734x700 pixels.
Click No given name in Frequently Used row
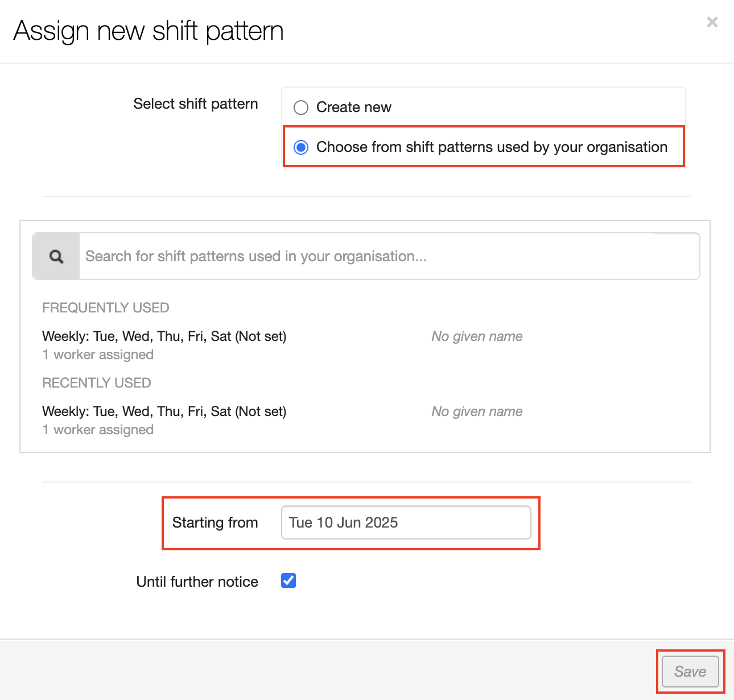coord(477,336)
